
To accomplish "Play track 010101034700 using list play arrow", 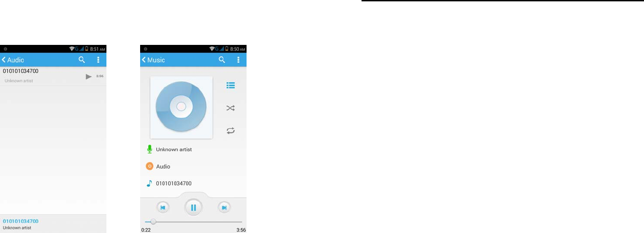I will click(x=89, y=77).
